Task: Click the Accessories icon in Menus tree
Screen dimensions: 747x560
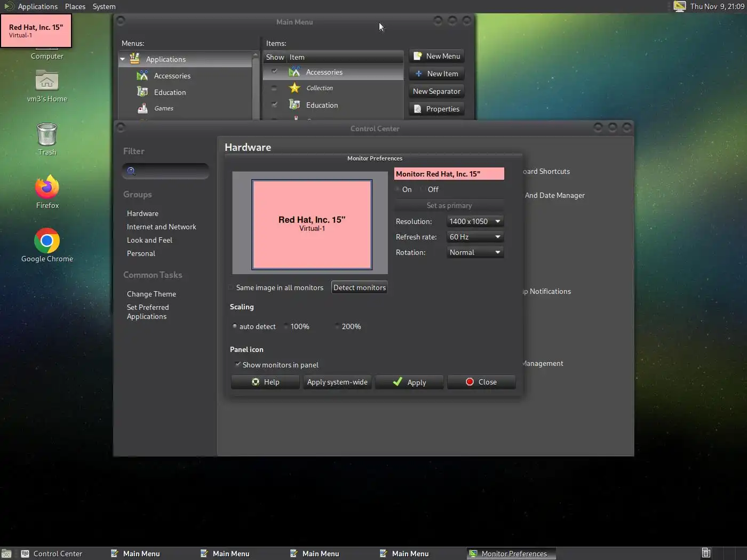Action: [x=142, y=76]
